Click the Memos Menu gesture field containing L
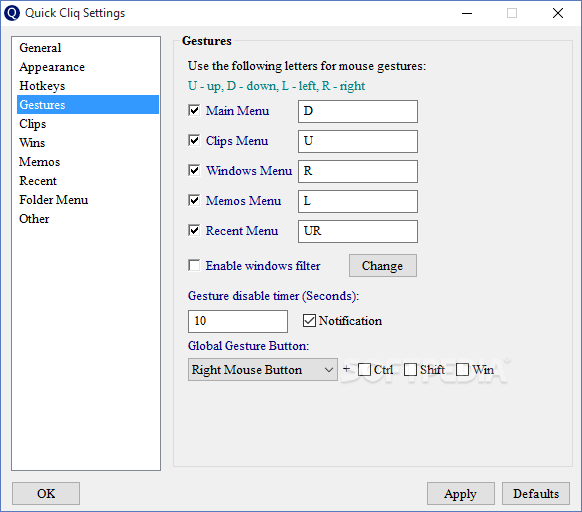Screen dimensions: 582x512 pyautogui.click(x=358, y=201)
